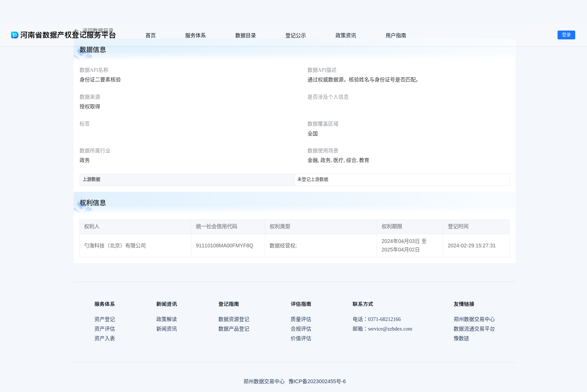Click the platform logo icon
Screen dimensions: 587x392
pyautogui.click(x=15, y=35)
